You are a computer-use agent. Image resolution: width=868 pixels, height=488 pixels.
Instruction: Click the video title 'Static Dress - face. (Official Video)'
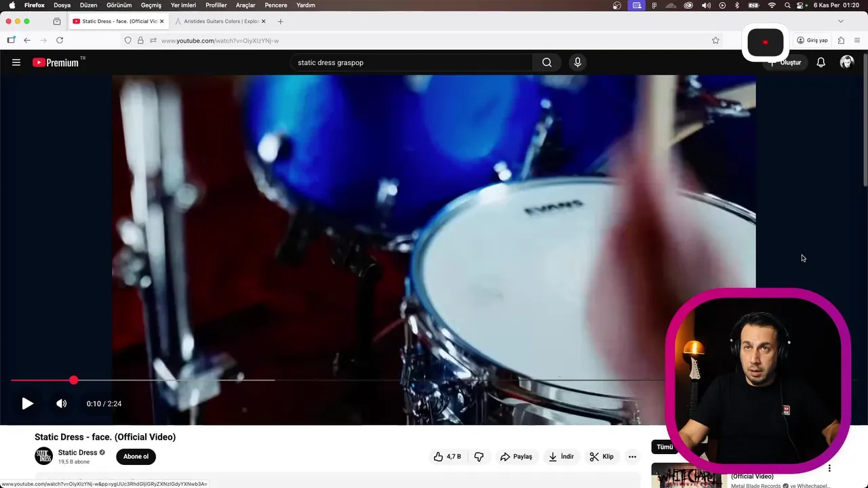[x=105, y=437]
